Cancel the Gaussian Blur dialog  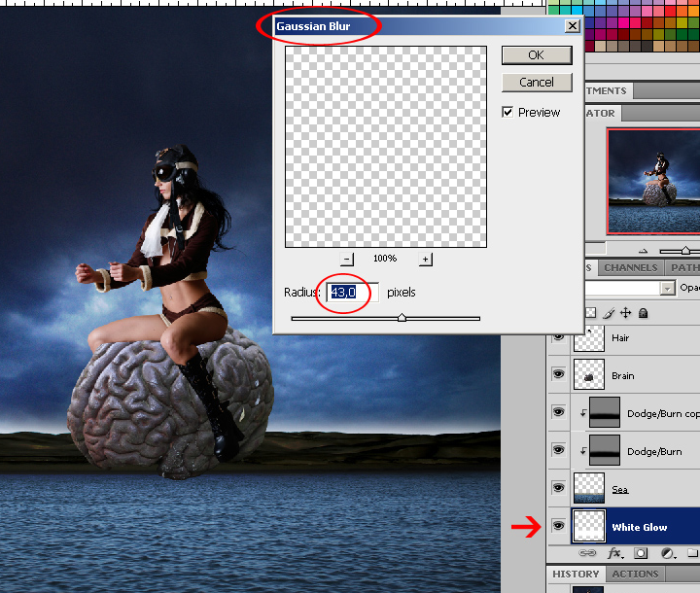pyautogui.click(x=536, y=83)
